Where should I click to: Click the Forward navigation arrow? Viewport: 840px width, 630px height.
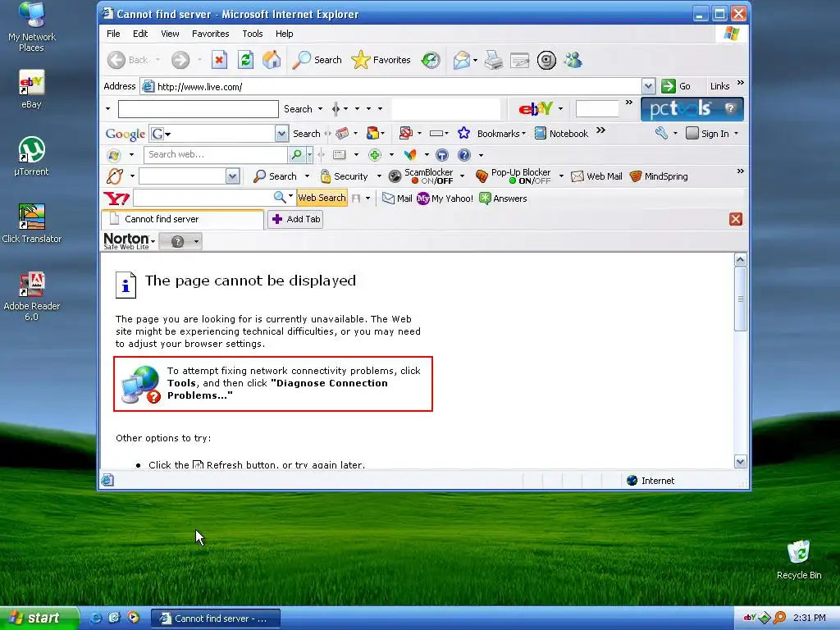180,60
